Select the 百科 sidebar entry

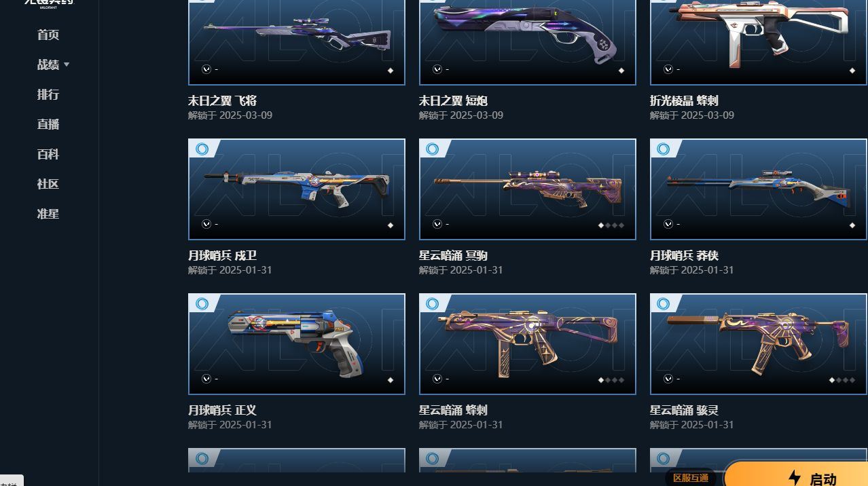tap(48, 155)
